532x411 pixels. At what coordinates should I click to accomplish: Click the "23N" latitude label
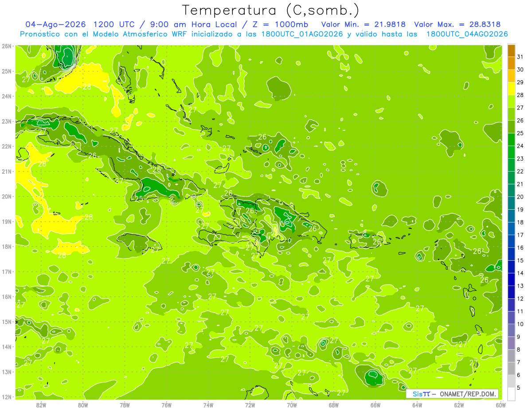tap(7, 121)
